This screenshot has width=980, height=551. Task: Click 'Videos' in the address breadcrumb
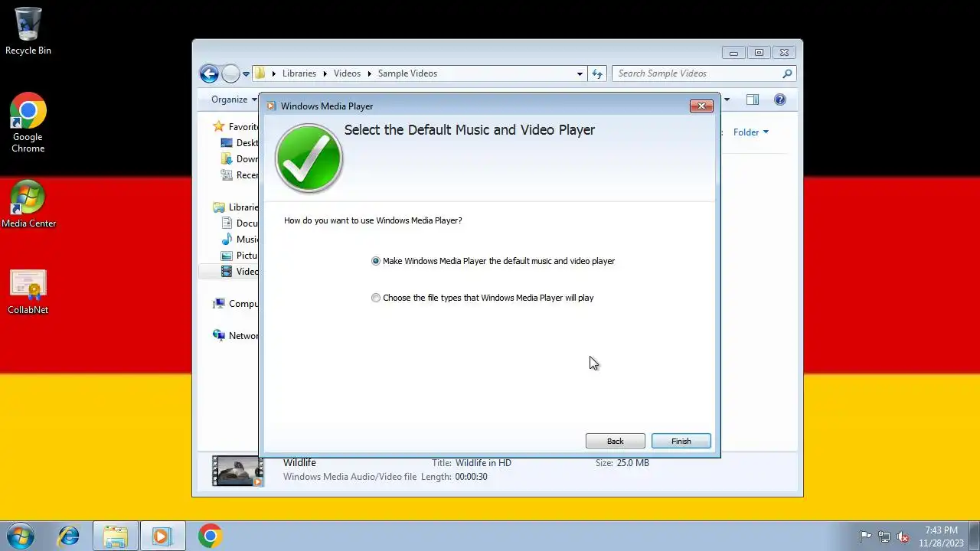(x=347, y=73)
